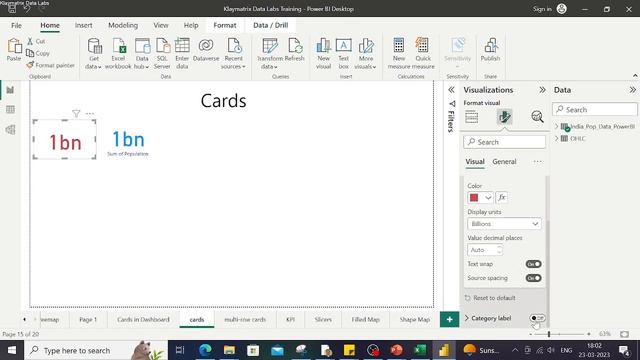This screenshot has width=640, height=360.
Task: Collapse the Data pane
Action: [x=632, y=90]
